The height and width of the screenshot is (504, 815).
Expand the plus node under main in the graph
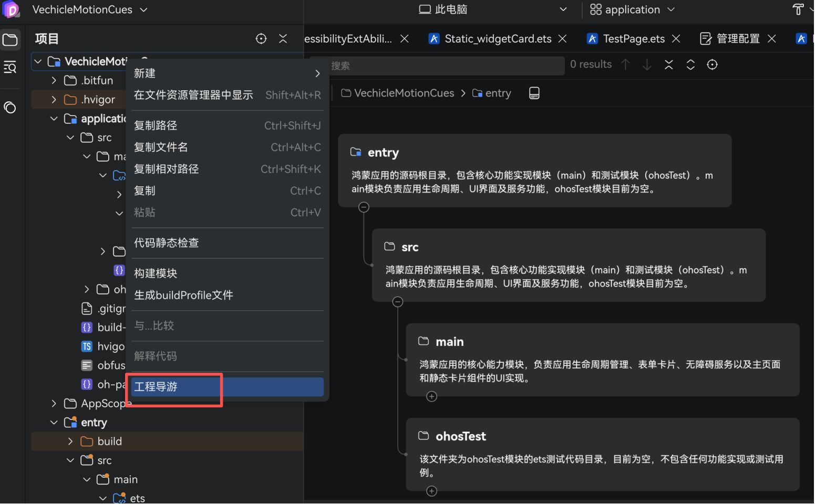[x=431, y=396]
